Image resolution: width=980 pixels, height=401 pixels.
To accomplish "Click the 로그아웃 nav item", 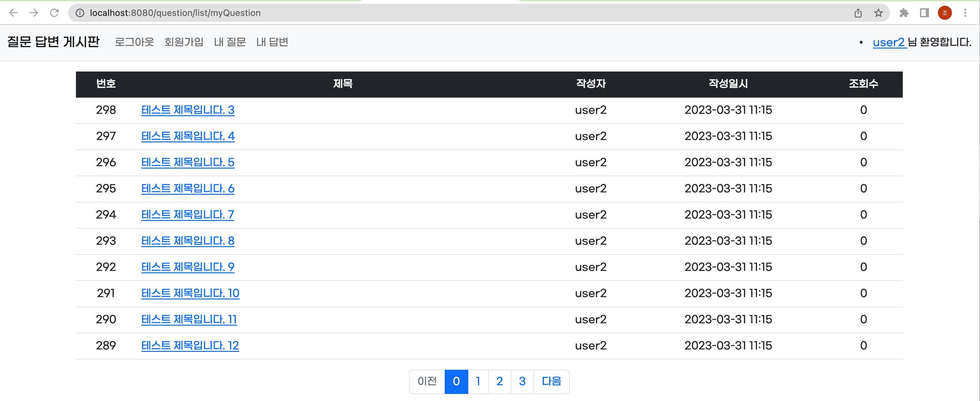I will click(x=134, y=42).
